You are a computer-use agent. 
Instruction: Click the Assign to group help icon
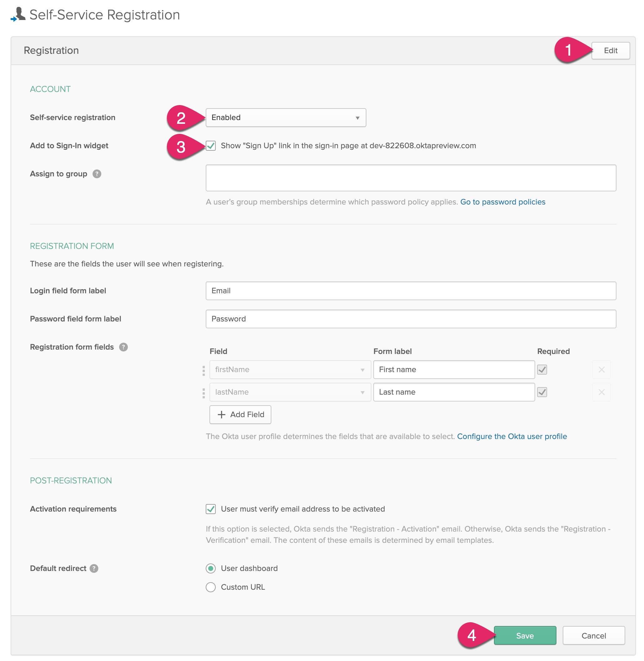pos(97,174)
